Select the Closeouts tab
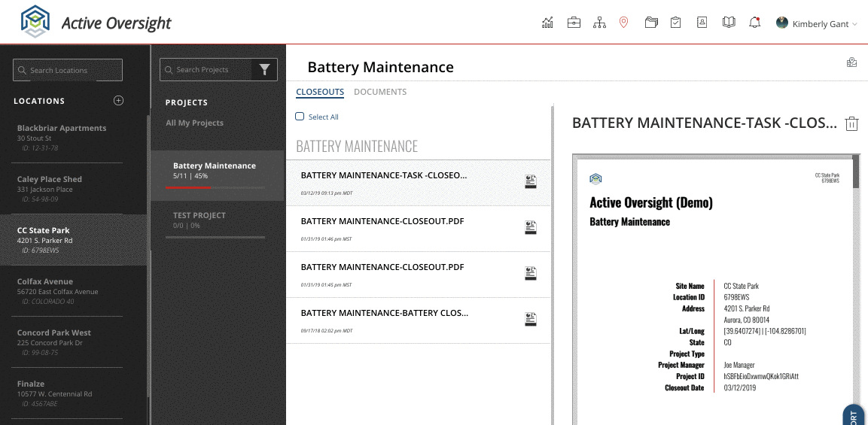 coord(320,92)
